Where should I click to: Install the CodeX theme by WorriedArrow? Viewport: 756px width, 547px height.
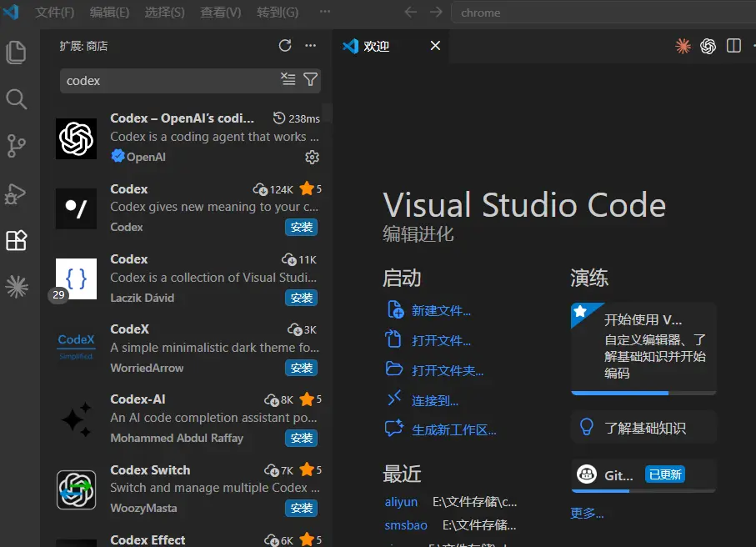(302, 368)
